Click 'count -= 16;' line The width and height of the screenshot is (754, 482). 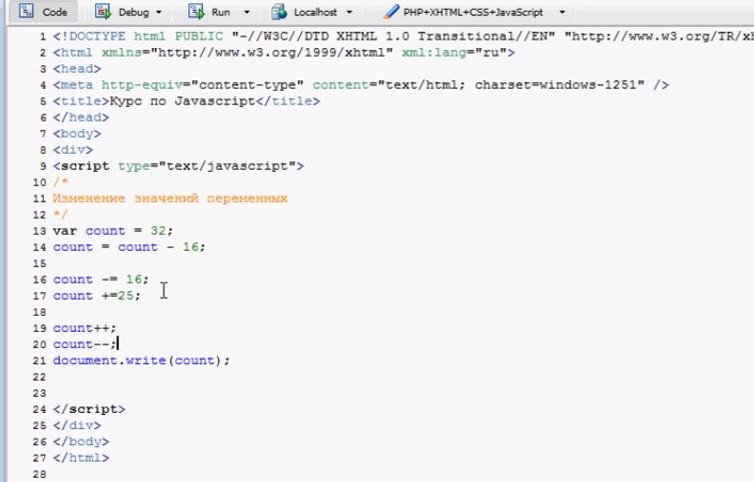(x=101, y=279)
